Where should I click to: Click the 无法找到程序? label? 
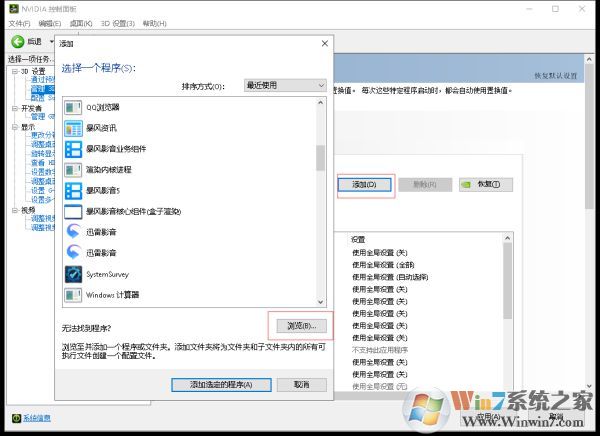pos(86,328)
